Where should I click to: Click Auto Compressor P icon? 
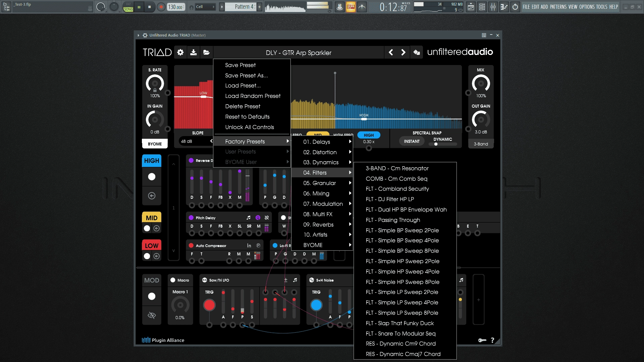258,245
